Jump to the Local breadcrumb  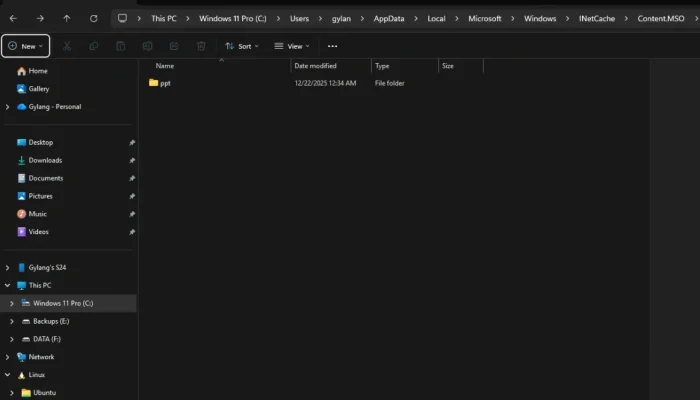click(x=436, y=18)
